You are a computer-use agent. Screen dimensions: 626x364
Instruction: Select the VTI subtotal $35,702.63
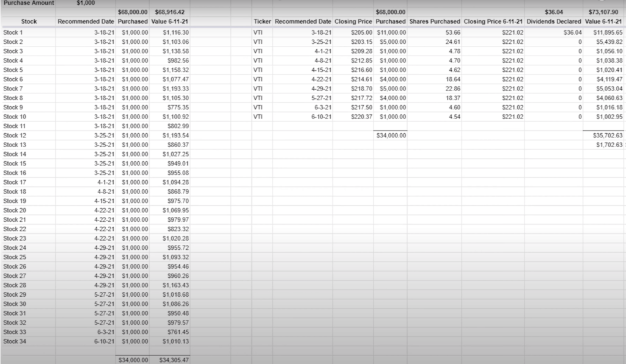pos(607,136)
